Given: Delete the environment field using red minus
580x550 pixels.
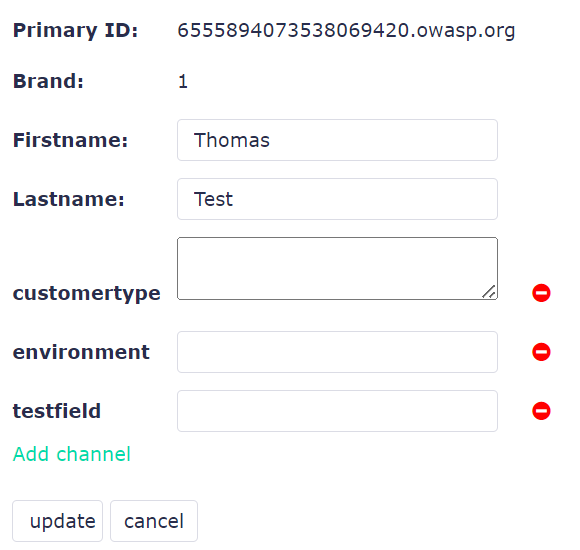Looking at the screenshot, I should click(x=541, y=352).
